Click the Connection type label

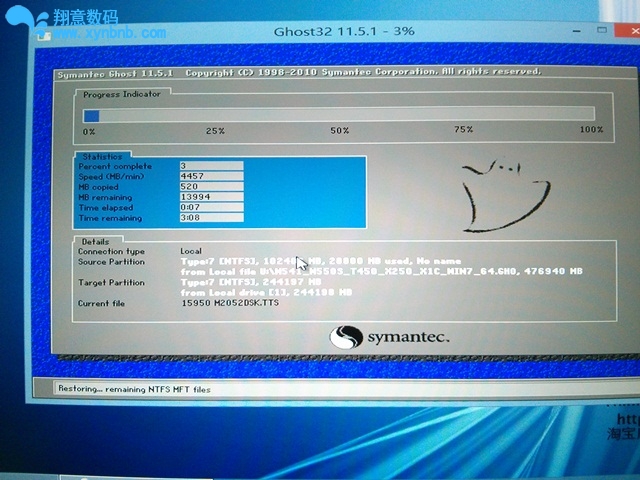coord(111,251)
